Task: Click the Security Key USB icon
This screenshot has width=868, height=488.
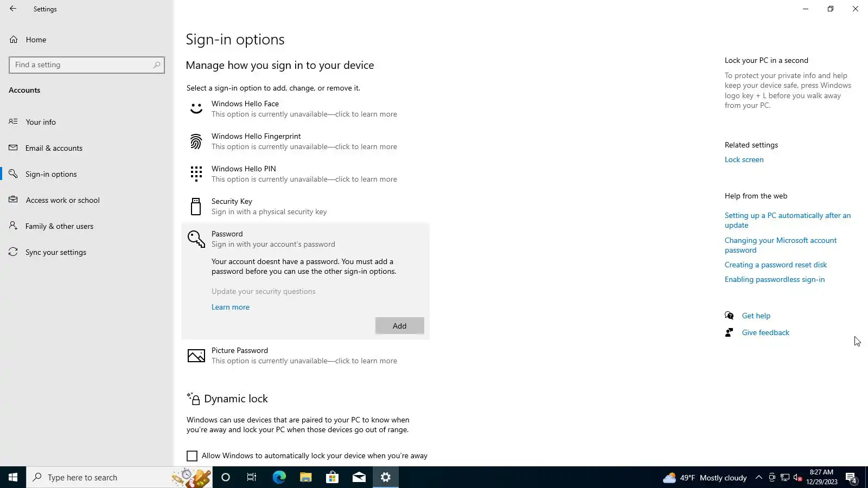Action: pyautogui.click(x=196, y=207)
